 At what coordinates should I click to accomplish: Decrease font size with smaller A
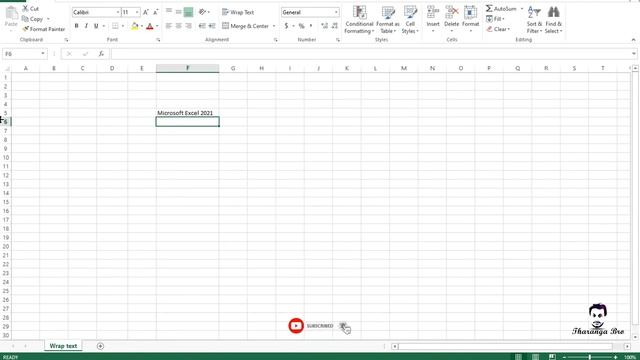coord(156,12)
